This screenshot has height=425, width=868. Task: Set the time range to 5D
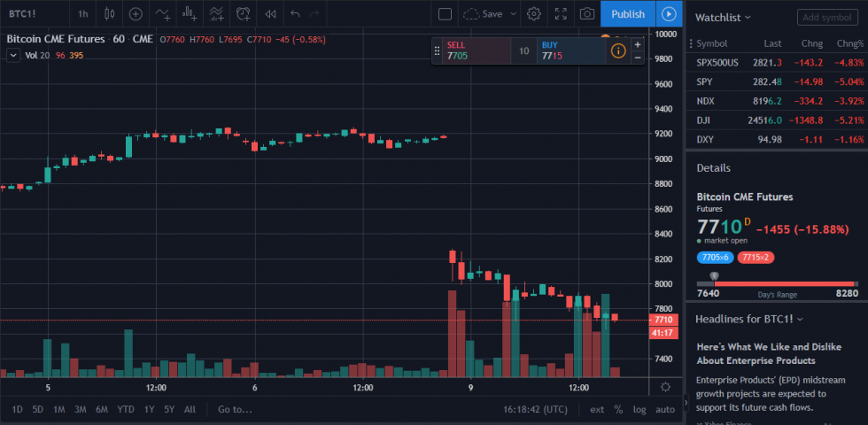click(x=37, y=409)
